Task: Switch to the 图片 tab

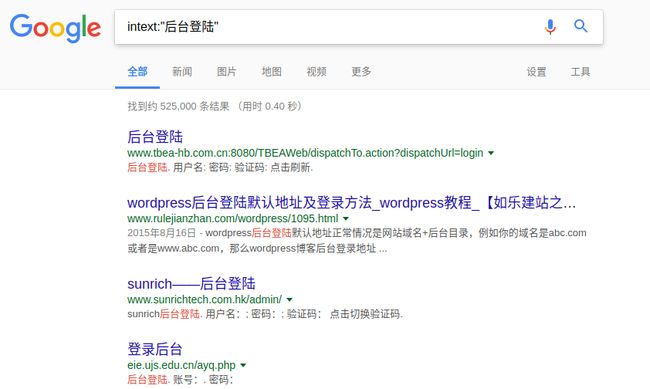Action: pyautogui.click(x=227, y=72)
